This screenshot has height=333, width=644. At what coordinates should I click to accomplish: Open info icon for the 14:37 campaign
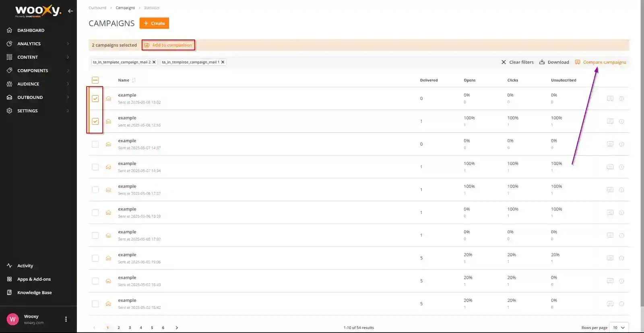pos(621,144)
